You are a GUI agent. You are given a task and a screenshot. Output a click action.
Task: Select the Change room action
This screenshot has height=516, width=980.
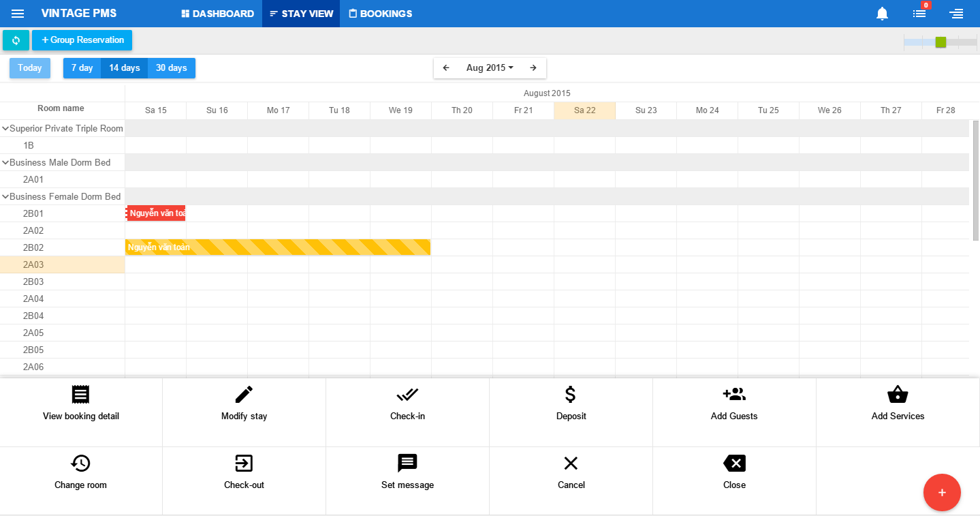point(80,473)
